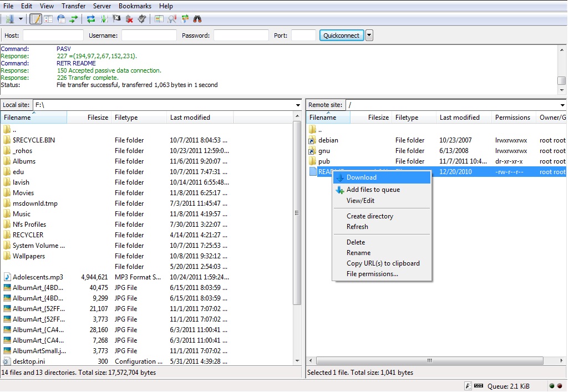Click the Cancel current operation icon
This screenshot has width=569, height=392.
[116, 19]
